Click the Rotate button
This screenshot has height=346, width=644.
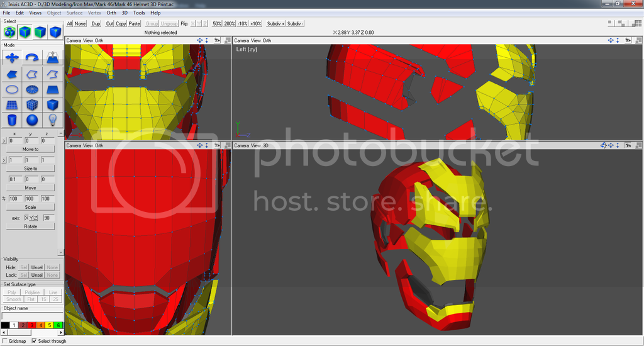tap(30, 226)
